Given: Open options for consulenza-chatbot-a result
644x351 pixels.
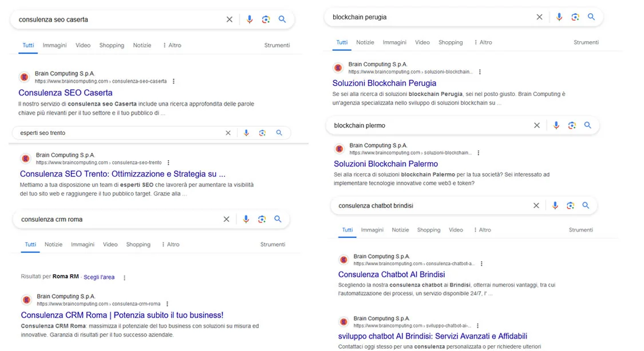Looking at the screenshot, I should (481, 264).
